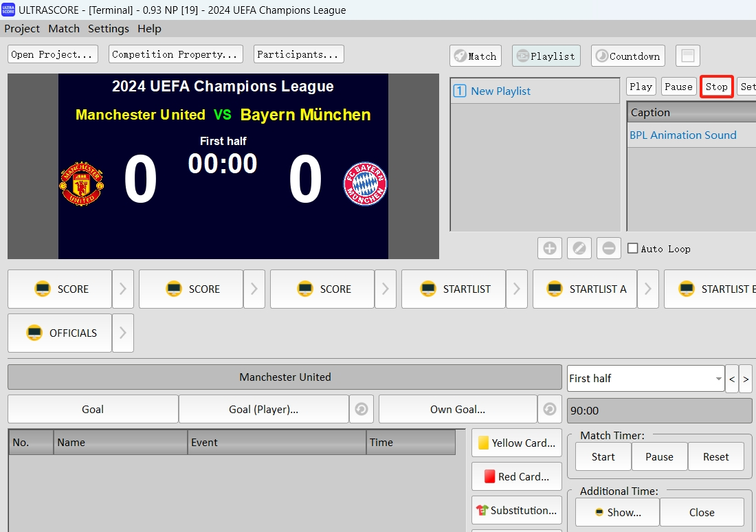Click the remove playlist minus icon
The image size is (756, 532).
[x=609, y=248]
